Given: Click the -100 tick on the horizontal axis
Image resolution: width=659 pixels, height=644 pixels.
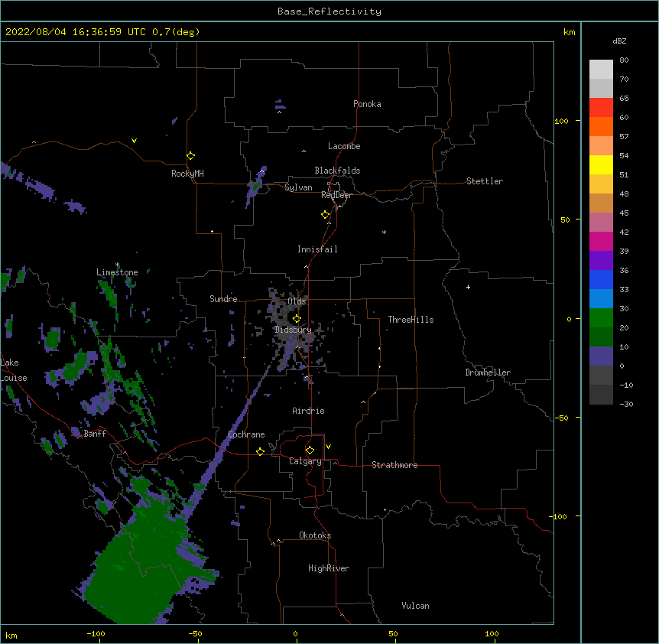Looking at the screenshot, I should click(x=96, y=633).
